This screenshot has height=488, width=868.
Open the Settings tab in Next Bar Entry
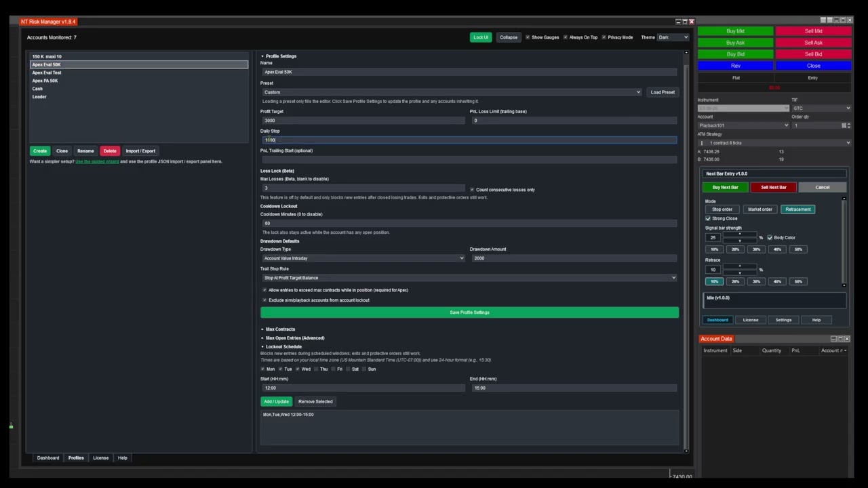[x=783, y=320]
